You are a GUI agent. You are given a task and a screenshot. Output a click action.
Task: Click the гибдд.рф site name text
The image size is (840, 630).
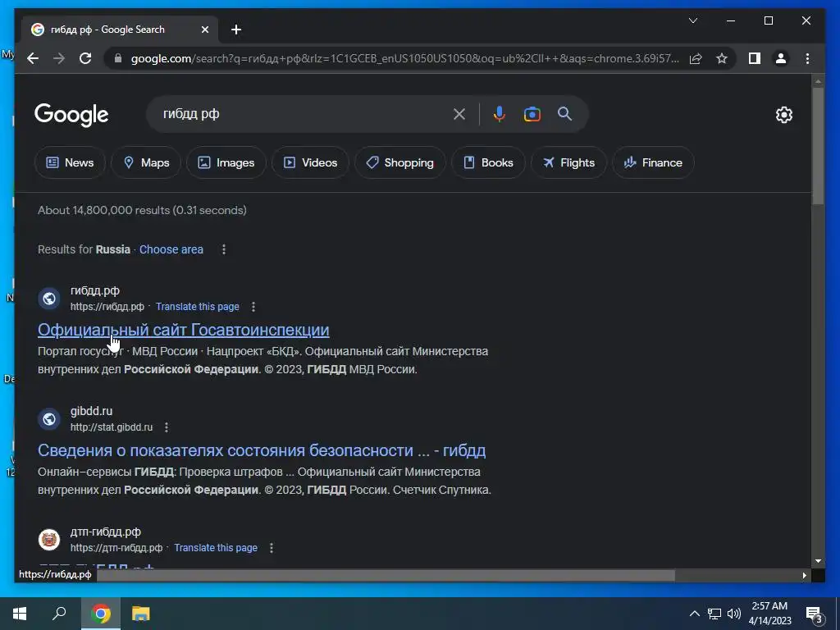95,291
